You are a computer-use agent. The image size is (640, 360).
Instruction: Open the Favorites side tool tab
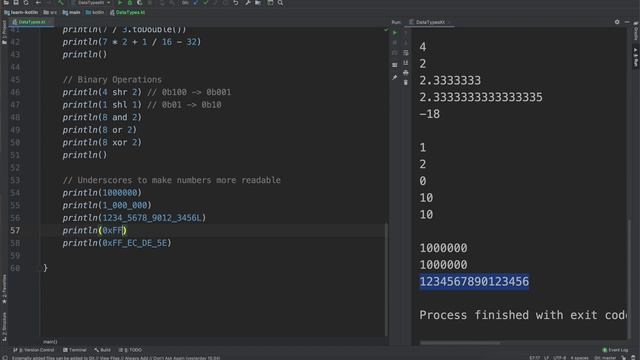[x=4, y=289]
